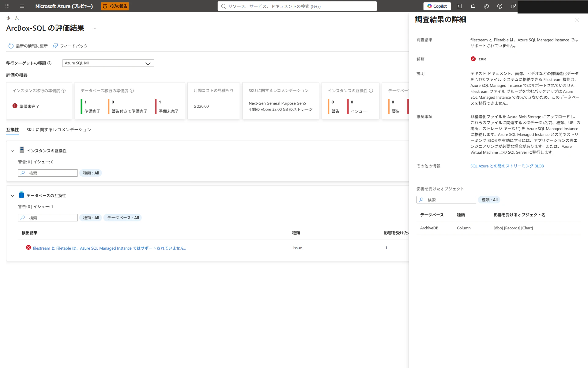The image size is (588, 368).
Task: Click the database icon beside データベースの互換性
Action: tap(21, 195)
